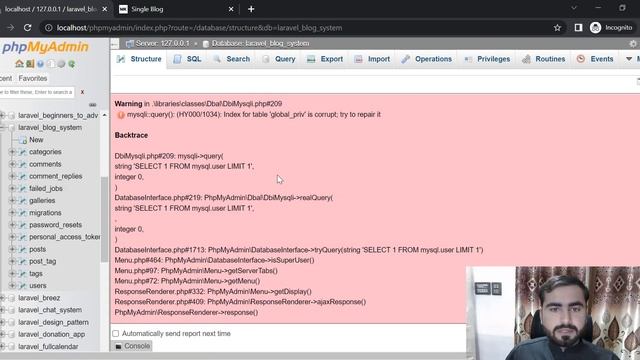The height and width of the screenshot is (360, 640).
Task: Expand the users table node
Action: [12, 286]
